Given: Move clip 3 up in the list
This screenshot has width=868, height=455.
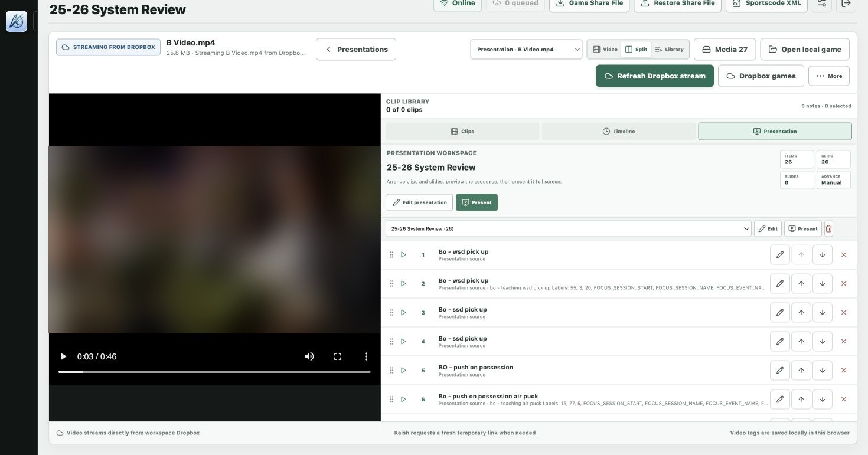Looking at the screenshot, I should pos(801,313).
